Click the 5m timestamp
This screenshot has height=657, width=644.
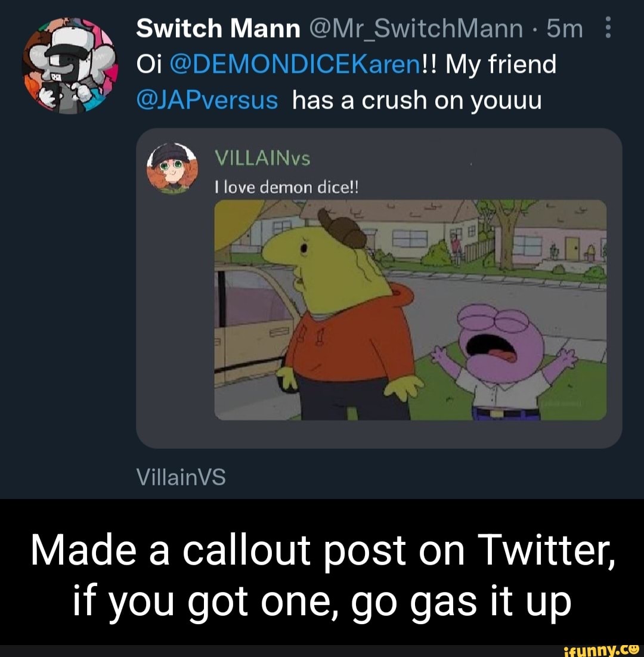click(563, 27)
